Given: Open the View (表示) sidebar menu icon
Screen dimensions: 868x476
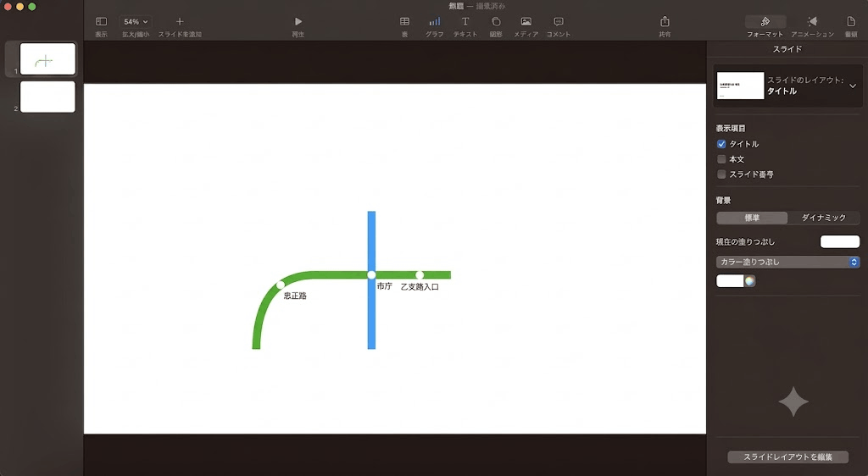Looking at the screenshot, I should [102, 21].
